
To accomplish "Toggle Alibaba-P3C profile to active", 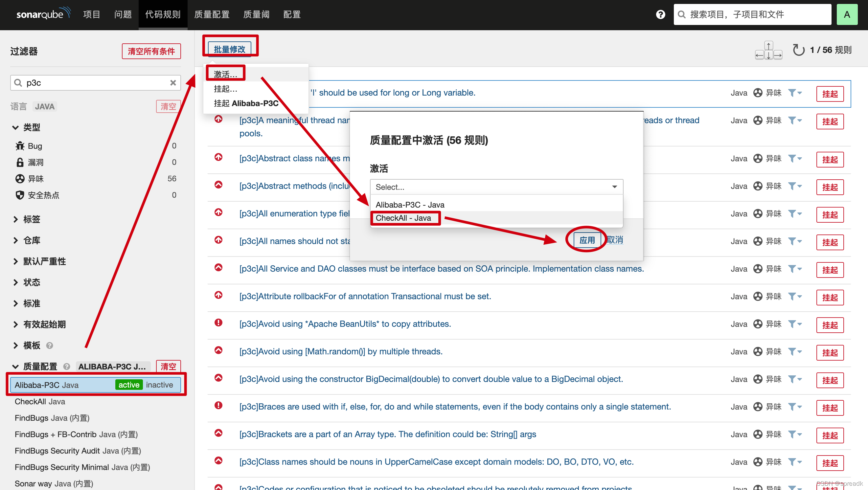I will (129, 385).
